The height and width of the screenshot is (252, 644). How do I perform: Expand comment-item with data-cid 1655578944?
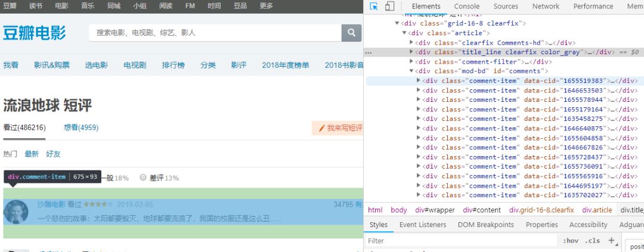[x=419, y=99]
